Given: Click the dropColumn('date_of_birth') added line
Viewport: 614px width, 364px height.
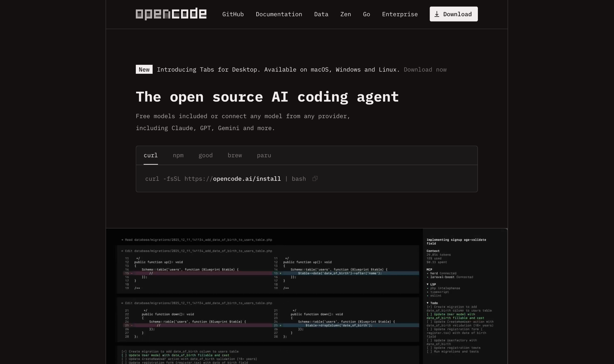Looking at the screenshot, I should click(346, 325).
